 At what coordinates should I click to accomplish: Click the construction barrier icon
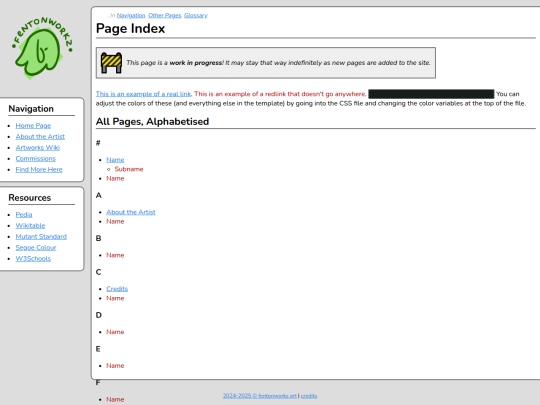point(111,63)
